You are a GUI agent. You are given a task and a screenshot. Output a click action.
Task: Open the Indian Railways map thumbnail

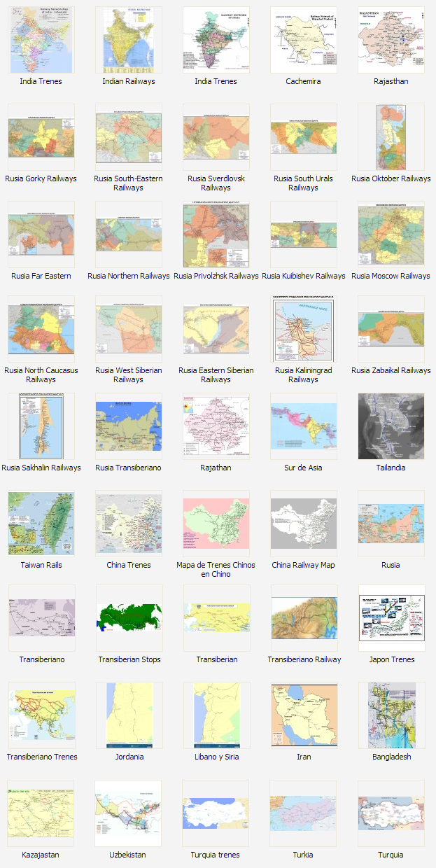(x=129, y=40)
